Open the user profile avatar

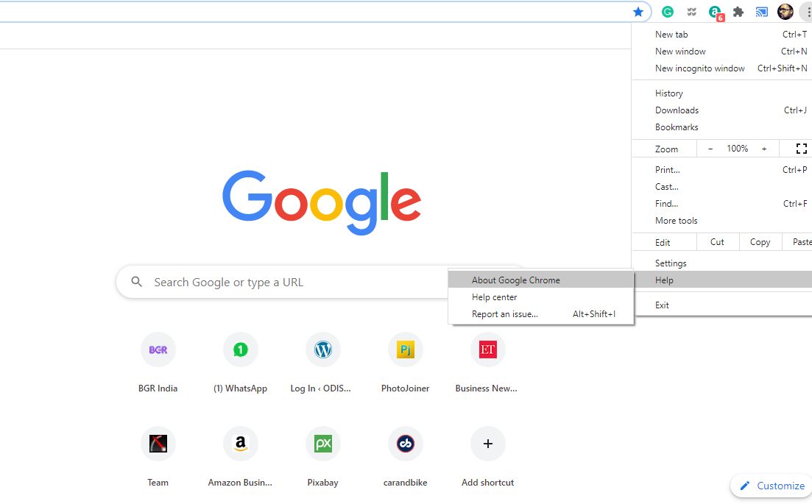pyautogui.click(x=785, y=12)
